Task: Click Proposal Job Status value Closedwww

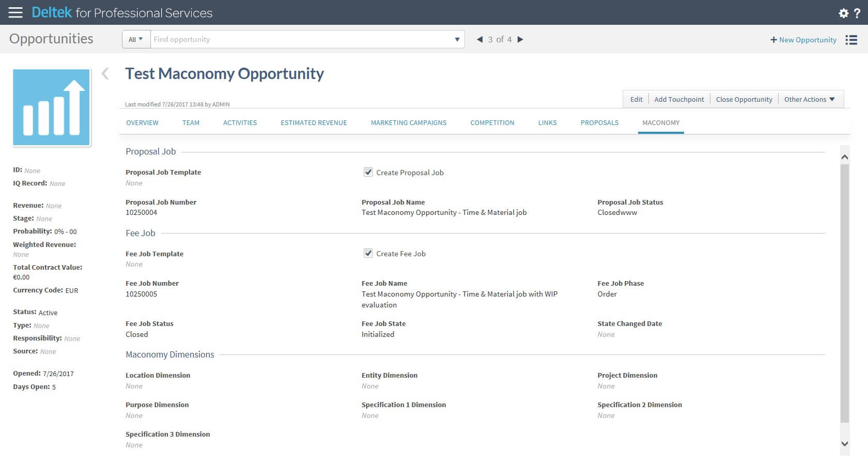Action: (617, 212)
